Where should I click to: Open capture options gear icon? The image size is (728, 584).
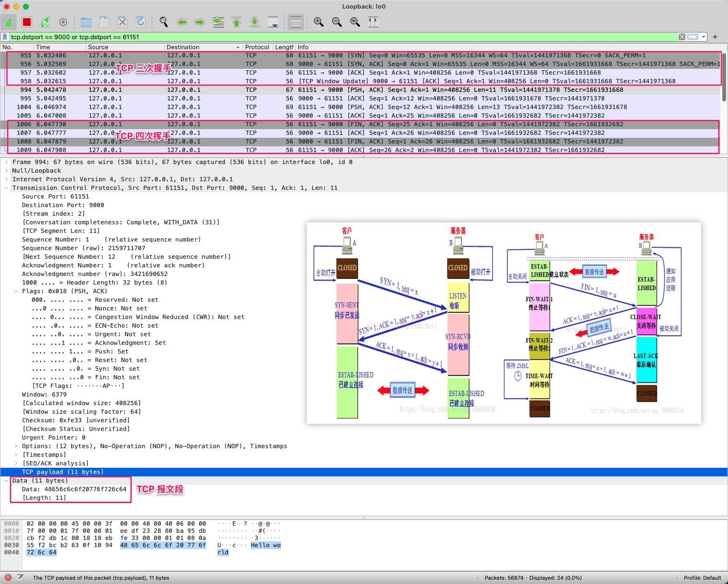point(63,22)
